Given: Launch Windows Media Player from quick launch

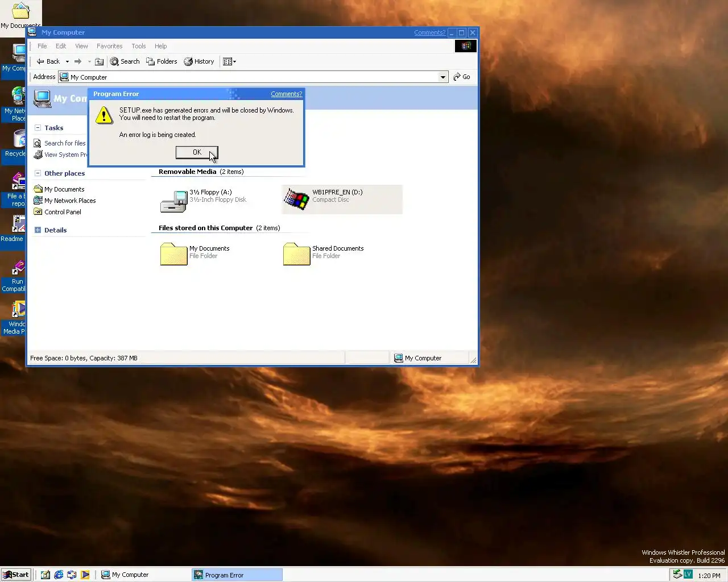Looking at the screenshot, I should click(x=85, y=575).
